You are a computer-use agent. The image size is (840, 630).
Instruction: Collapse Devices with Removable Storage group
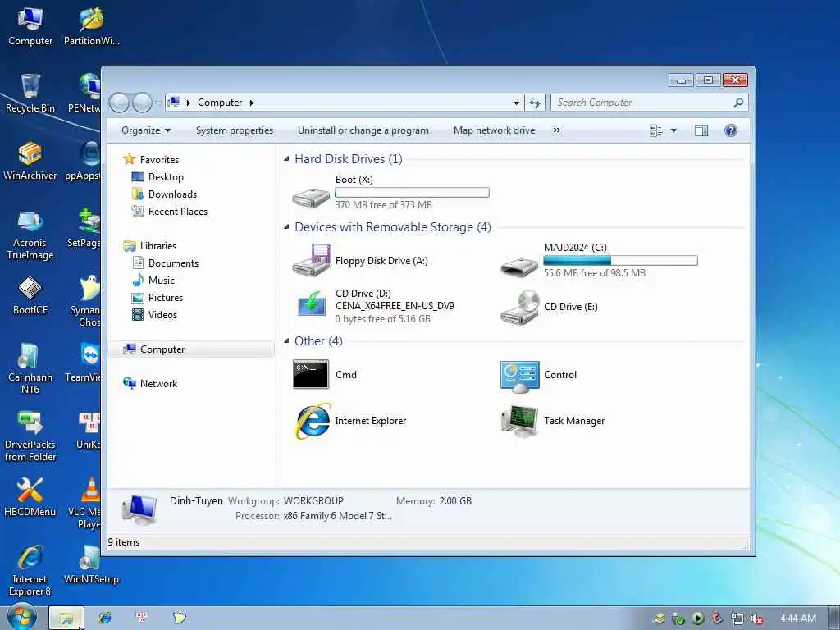pyautogui.click(x=286, y=227)
